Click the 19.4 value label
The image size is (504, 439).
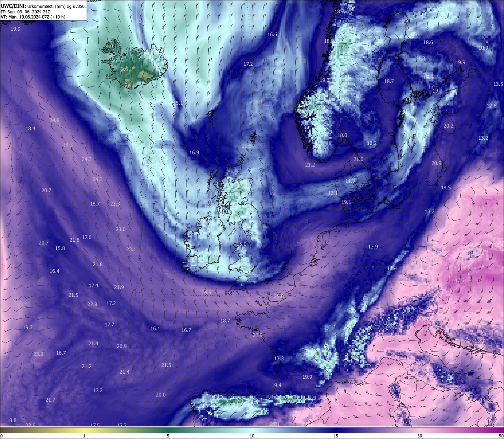(x=276, y=385)
